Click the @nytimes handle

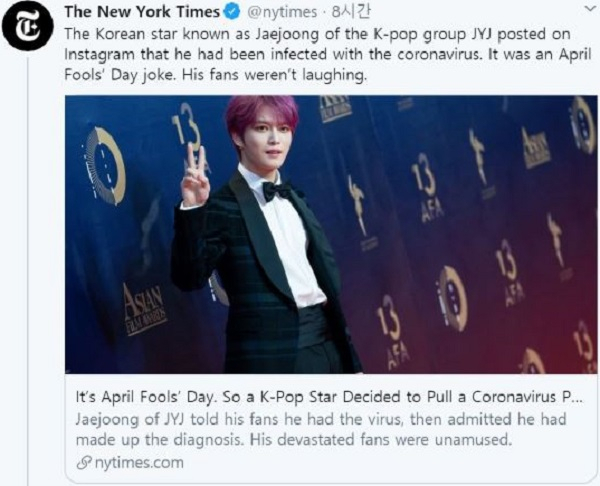[x=282, y=12]
